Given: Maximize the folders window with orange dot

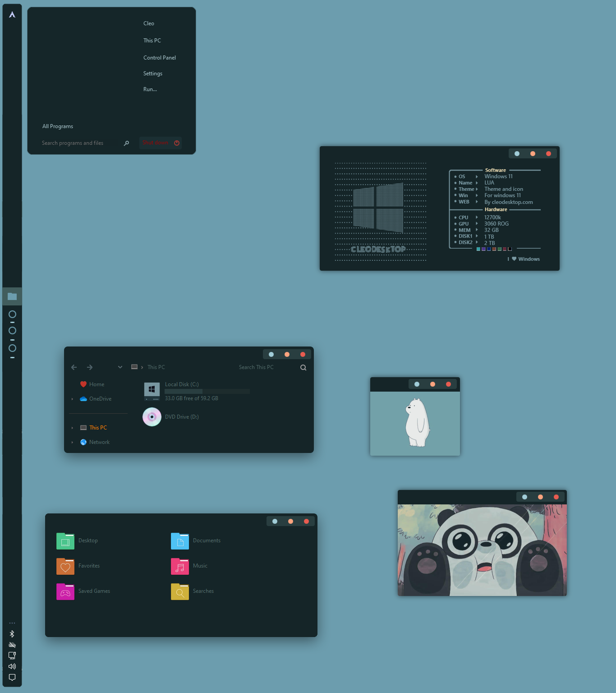Looking at the screenshot, I should (290, 521).
